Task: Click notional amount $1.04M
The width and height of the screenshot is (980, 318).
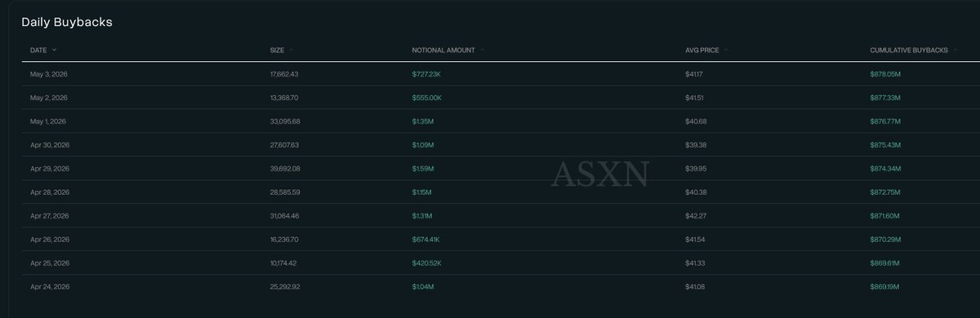Action: pos(423,287)
